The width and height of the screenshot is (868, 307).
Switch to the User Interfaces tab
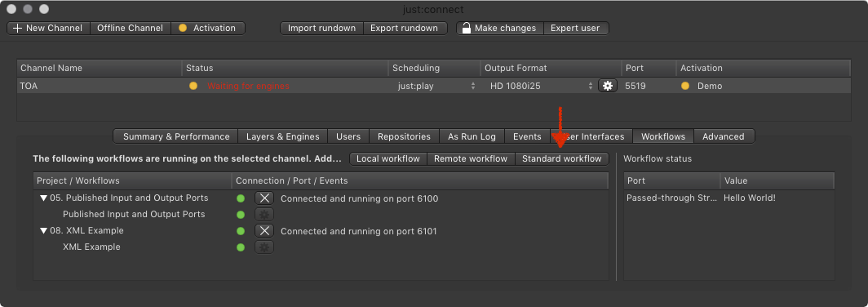[x=591, y=136]
